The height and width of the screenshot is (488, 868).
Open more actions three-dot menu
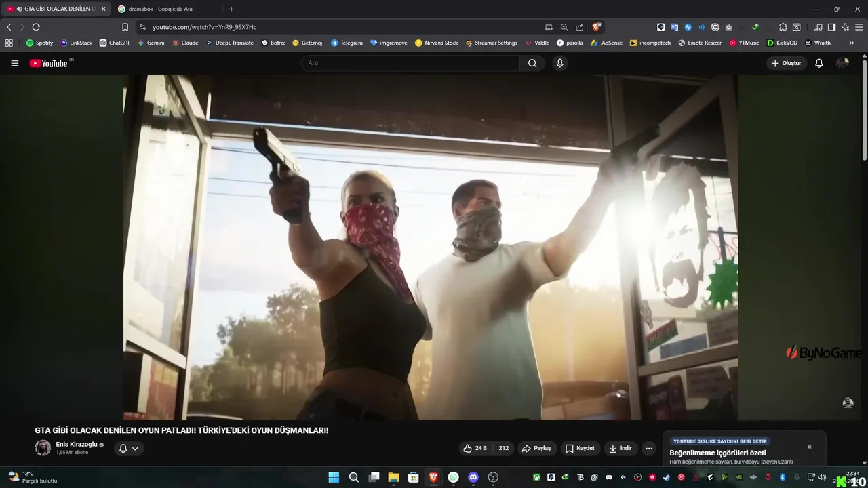point(649,448)
